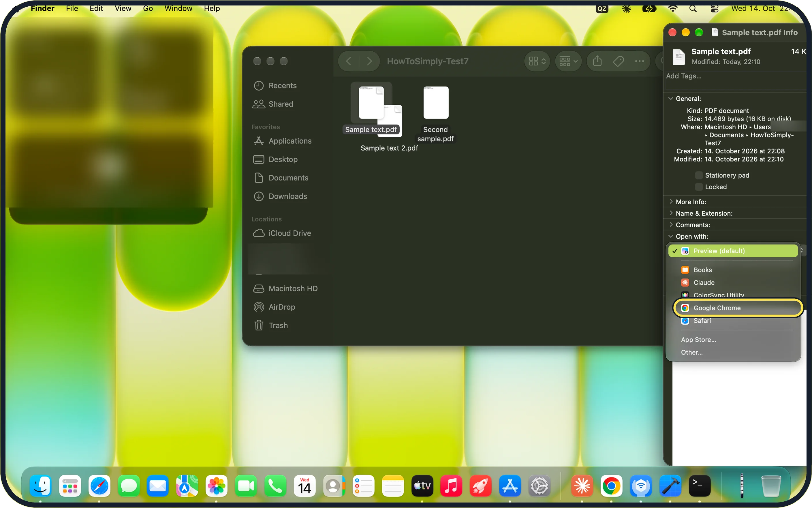
Task: Open the Window menu in menu bar
Action: click(x=178, y=8)
